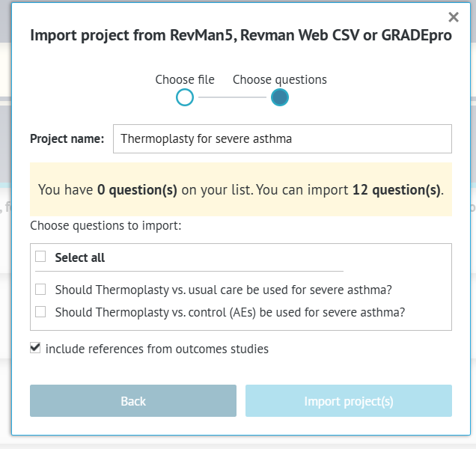Screen dimensions: 476x449
Task: Click the yellow question count banner
Action: coord(241,189)
